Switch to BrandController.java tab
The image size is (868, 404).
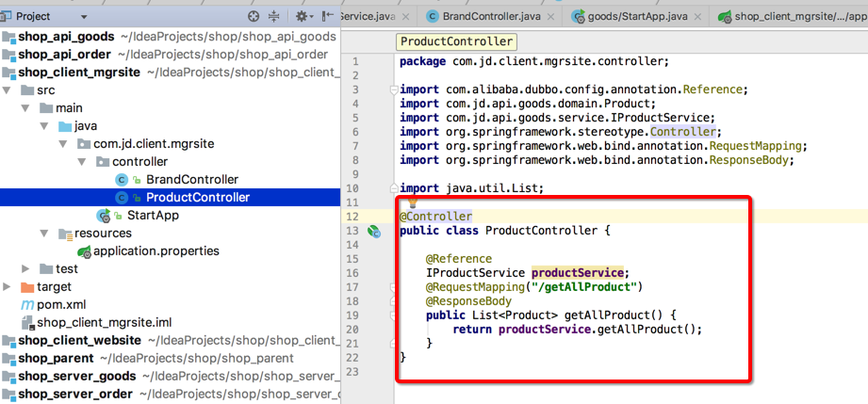[x=492, y=17]
